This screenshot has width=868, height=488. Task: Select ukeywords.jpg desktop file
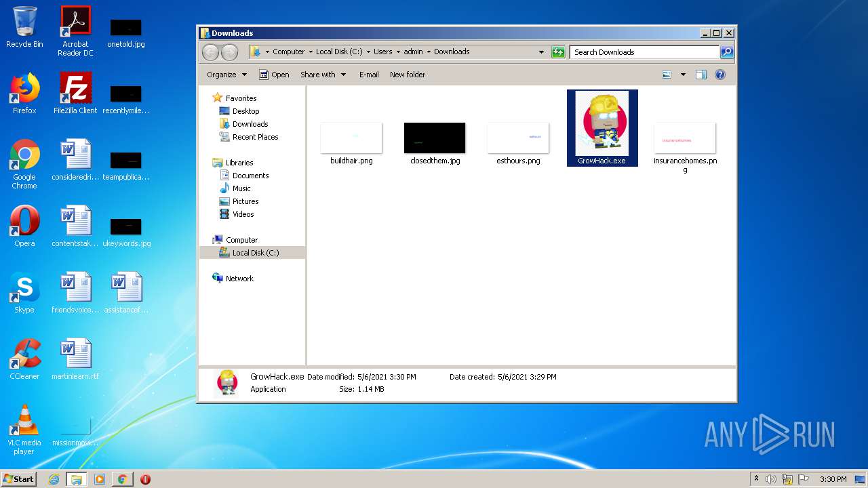(x=126, y=232)
